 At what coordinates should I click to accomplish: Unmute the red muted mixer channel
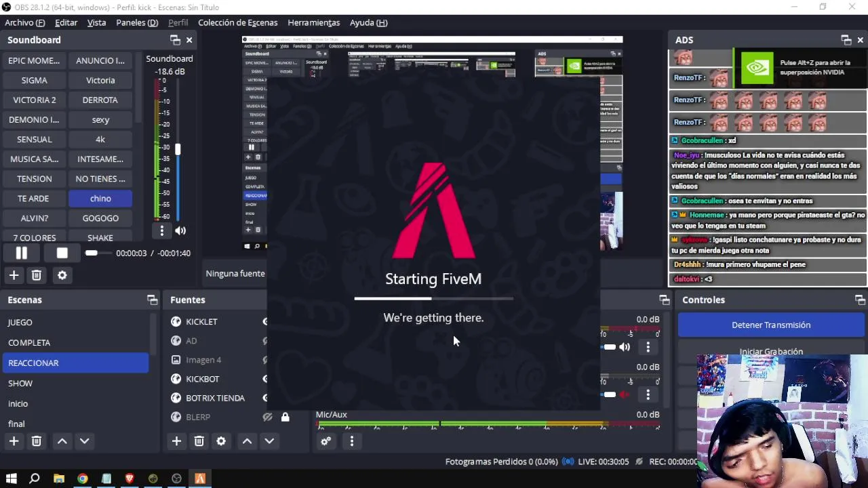625,394
